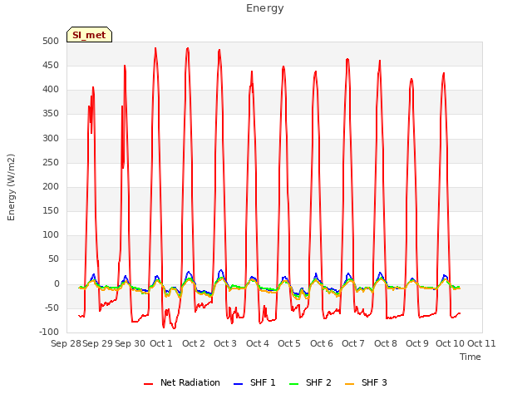Click the blue SHF 1 legend swatch
This screenshot has height=399, width=532.
[x=239, y=384]
